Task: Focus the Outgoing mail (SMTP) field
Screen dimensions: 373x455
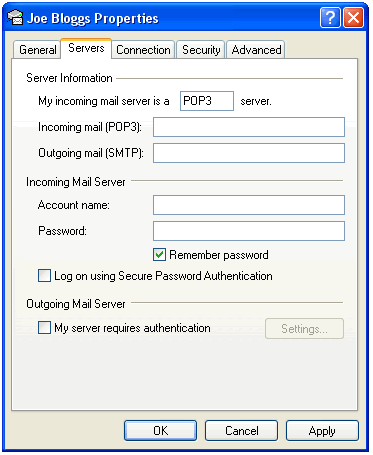Action: pos(249,153)
